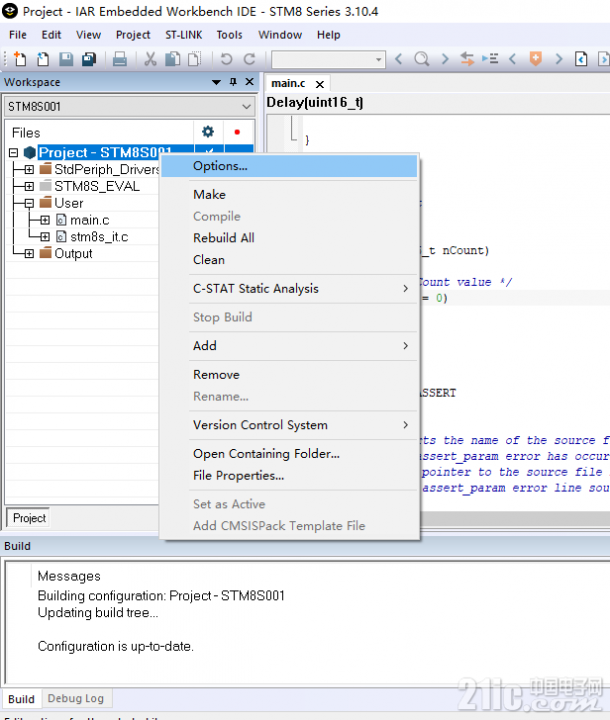The image size is (610, 720).
Task: Open the Help menu
Action: [328, 35]
